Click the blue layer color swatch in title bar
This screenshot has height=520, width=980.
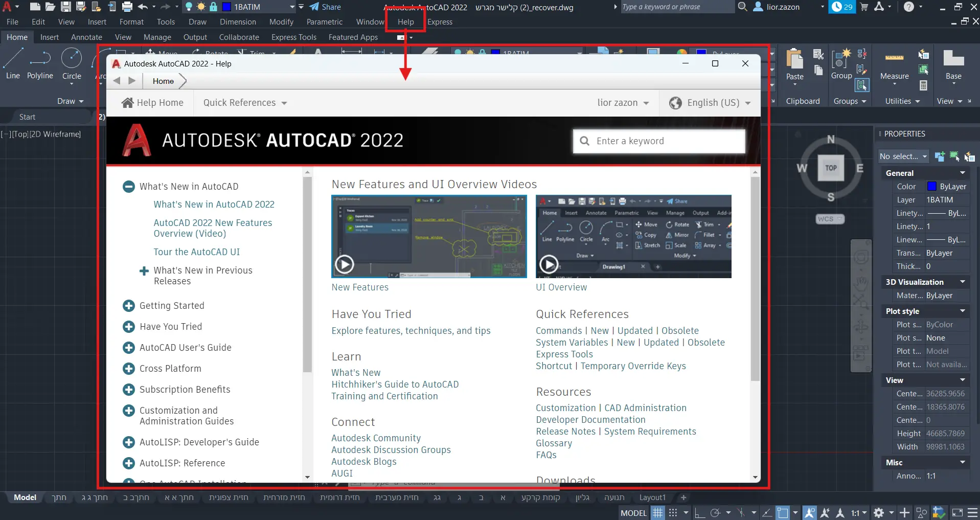(x=226, y=7)
